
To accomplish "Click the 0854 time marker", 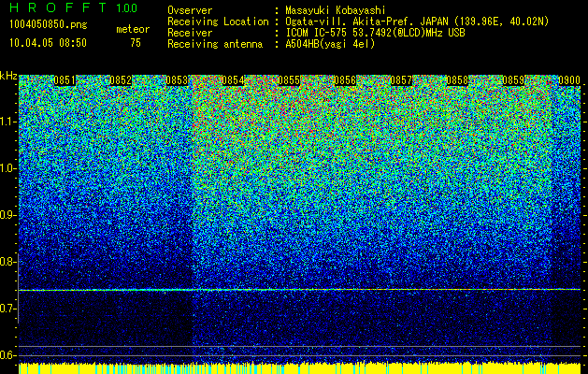I will pyautogui.click(x=233, y=80).
